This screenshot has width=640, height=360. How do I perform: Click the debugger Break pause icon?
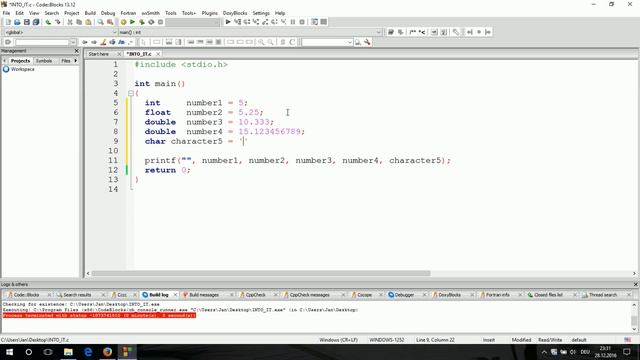293,22
